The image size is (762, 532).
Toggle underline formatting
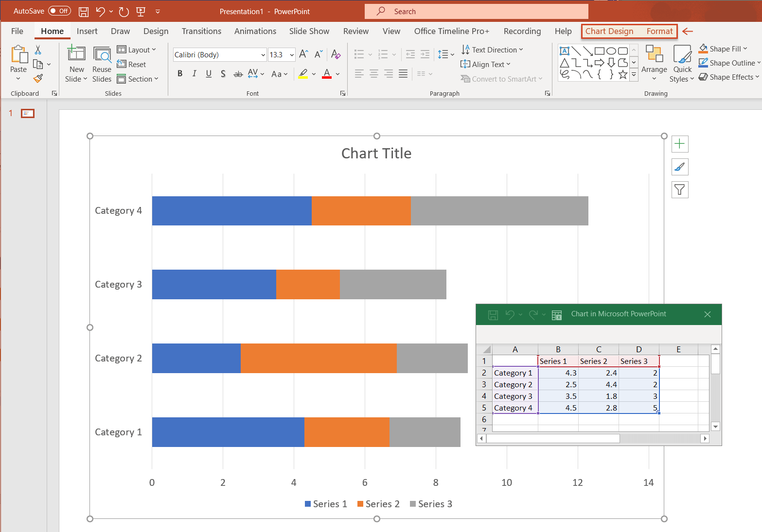[208, 73]
